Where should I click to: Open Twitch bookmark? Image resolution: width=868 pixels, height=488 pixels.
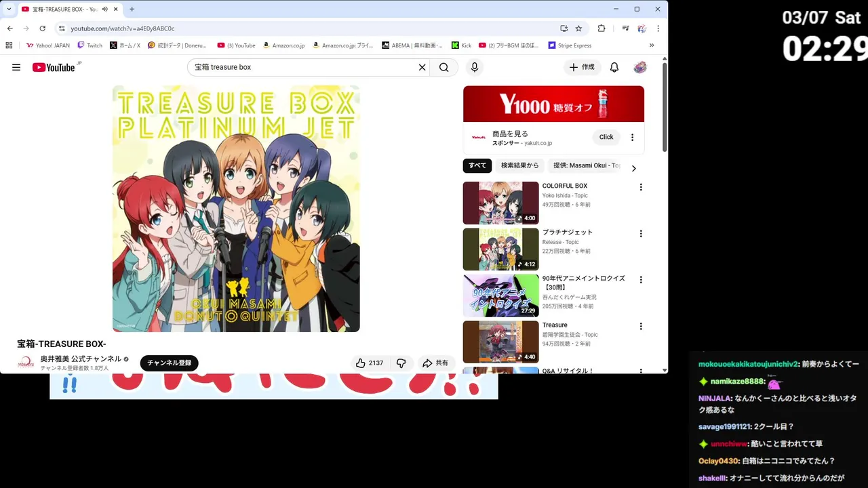click(90, 45)
